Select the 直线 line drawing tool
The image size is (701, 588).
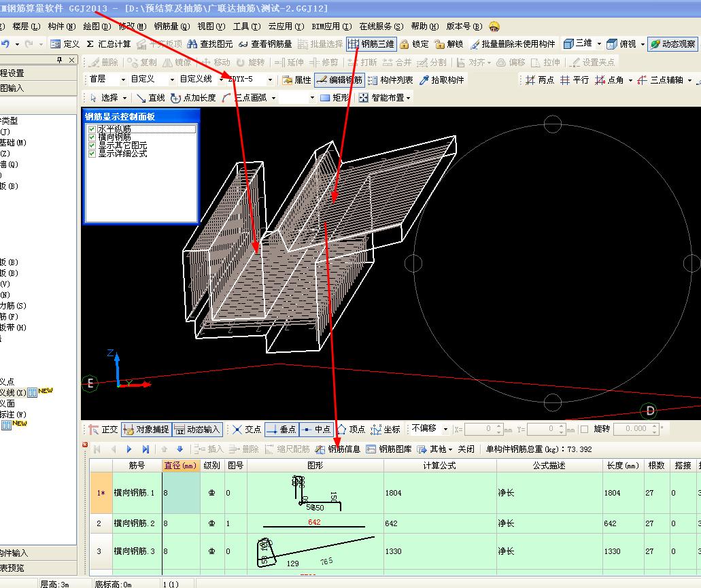(151, 98)
